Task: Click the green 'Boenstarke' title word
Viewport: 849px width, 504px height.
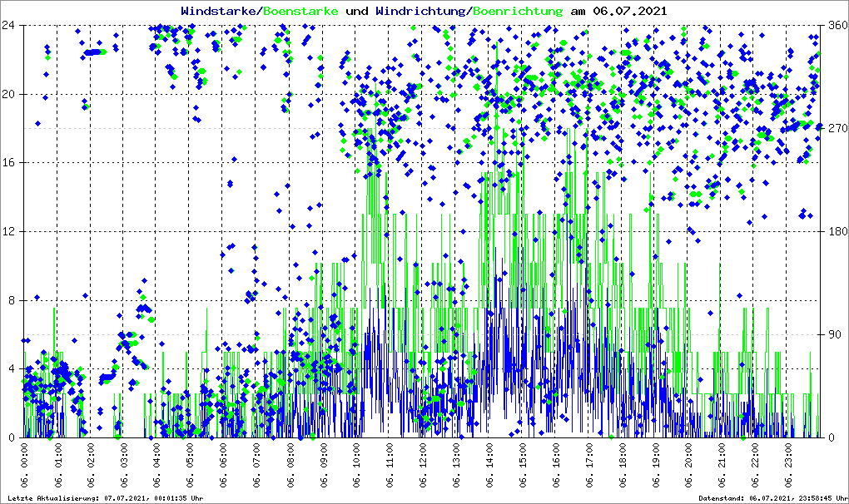Action: point(300,11)
